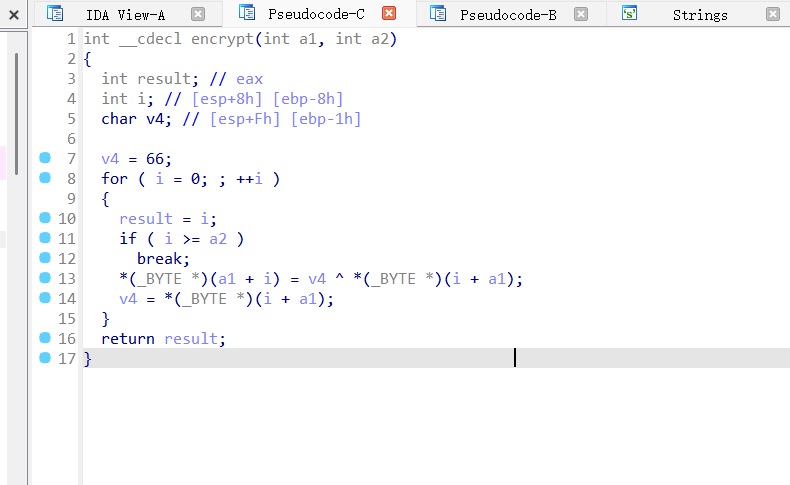
Task: Close the Pseudocode-B tab
Action: [x=581, y=14]
